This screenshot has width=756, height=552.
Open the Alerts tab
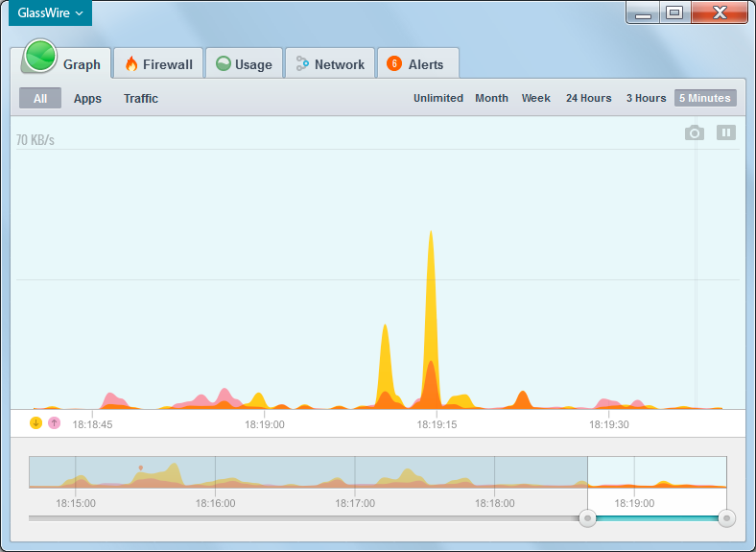(418, 64)
